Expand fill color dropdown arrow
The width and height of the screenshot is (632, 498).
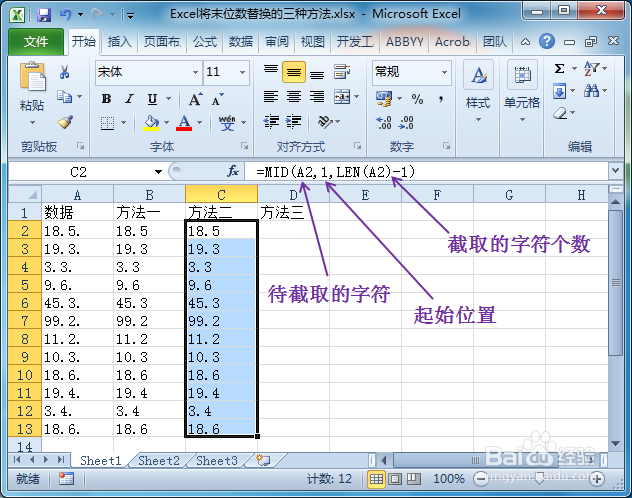point(166,122)
